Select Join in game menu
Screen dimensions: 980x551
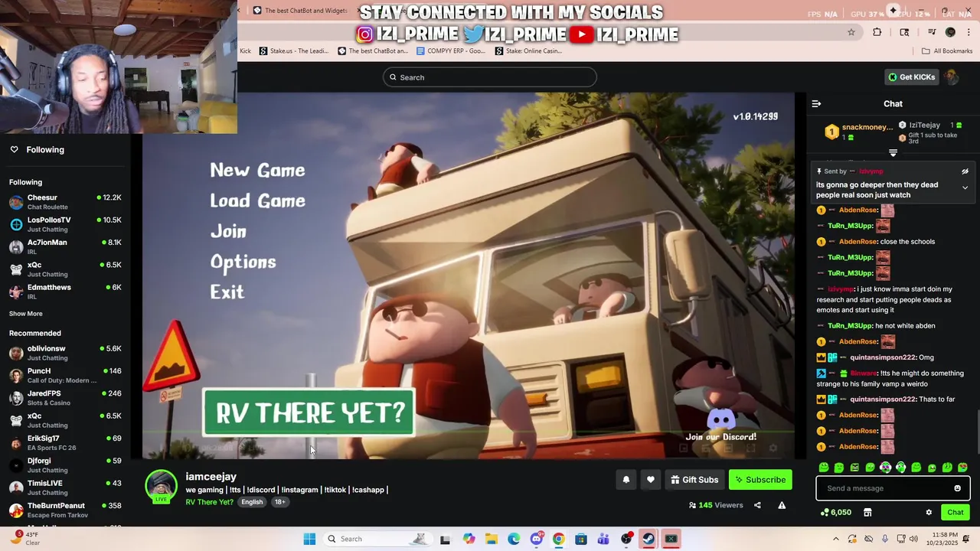[x=228, y=231]
